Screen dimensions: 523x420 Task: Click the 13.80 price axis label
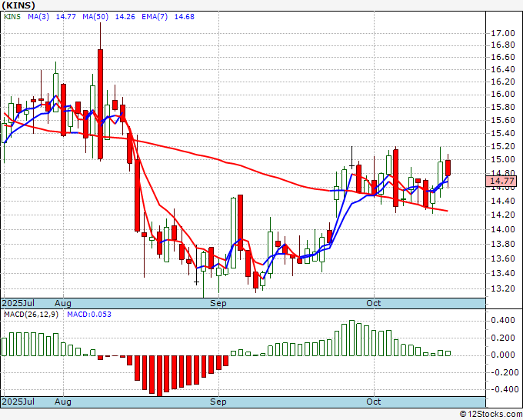503,244
